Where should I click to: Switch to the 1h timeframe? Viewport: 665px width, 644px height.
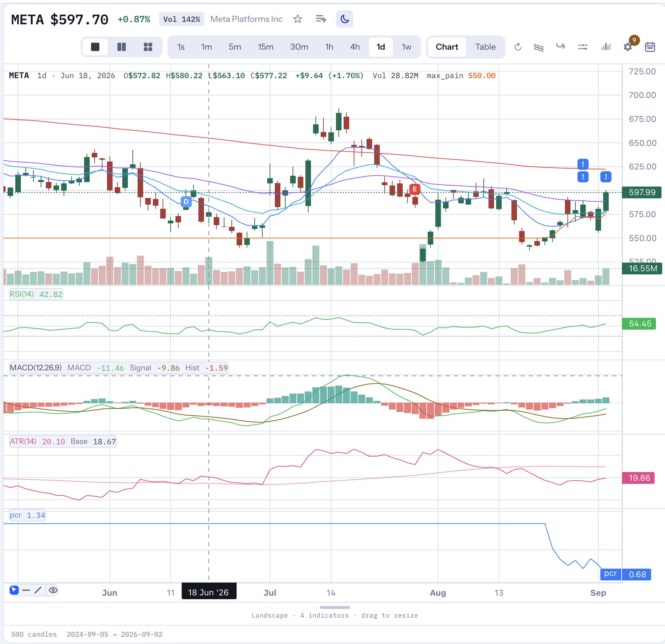(329, 47)
